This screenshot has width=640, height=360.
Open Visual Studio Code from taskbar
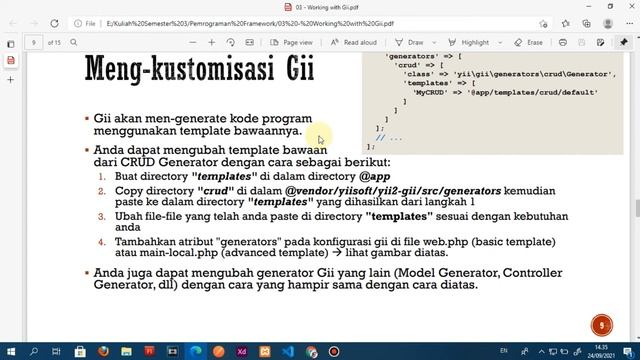[x=288, y=351]
